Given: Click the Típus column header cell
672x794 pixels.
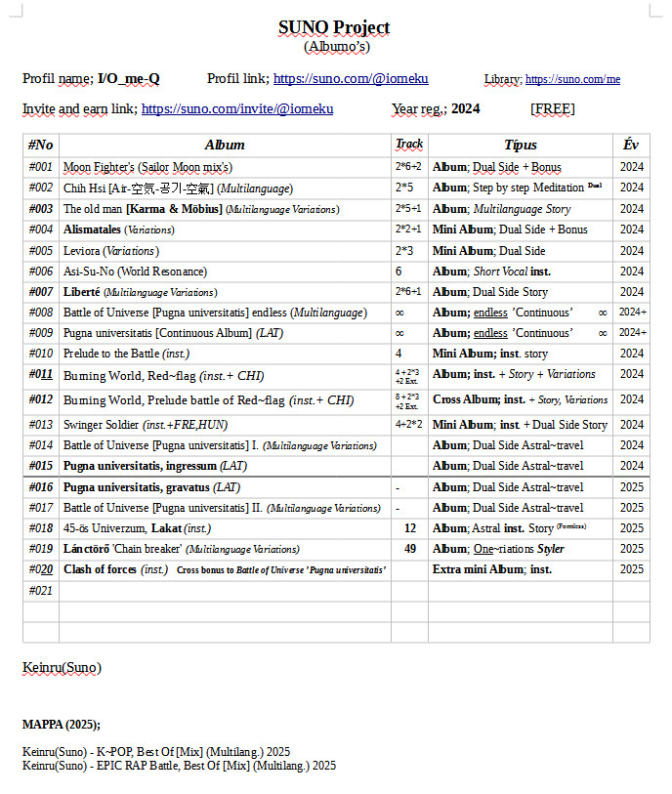Looking at the screenshot, I should (x=520, y=146).
